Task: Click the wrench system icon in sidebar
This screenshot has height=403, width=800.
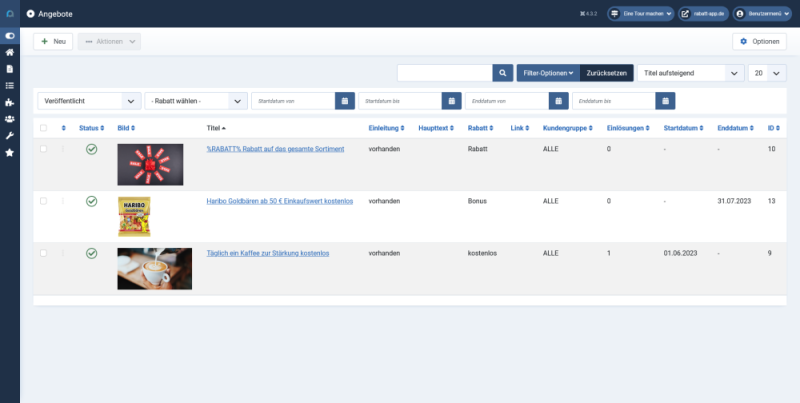Action: [x=10, y=135]
